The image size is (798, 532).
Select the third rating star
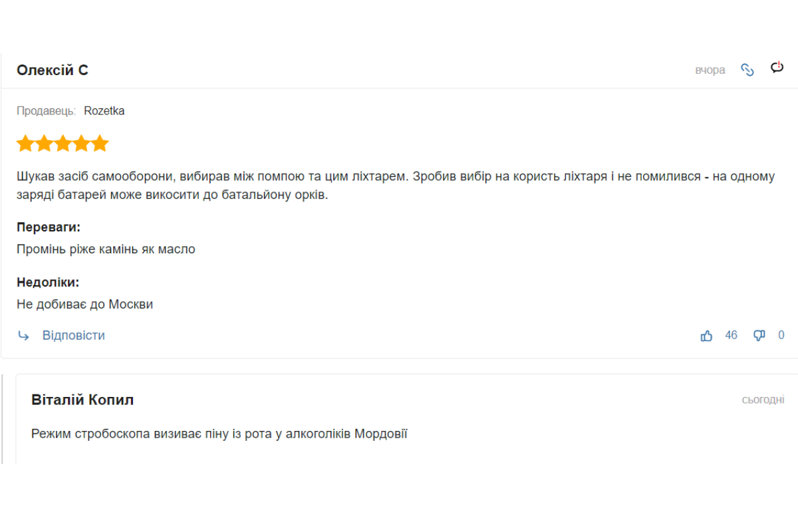point(63,144)
